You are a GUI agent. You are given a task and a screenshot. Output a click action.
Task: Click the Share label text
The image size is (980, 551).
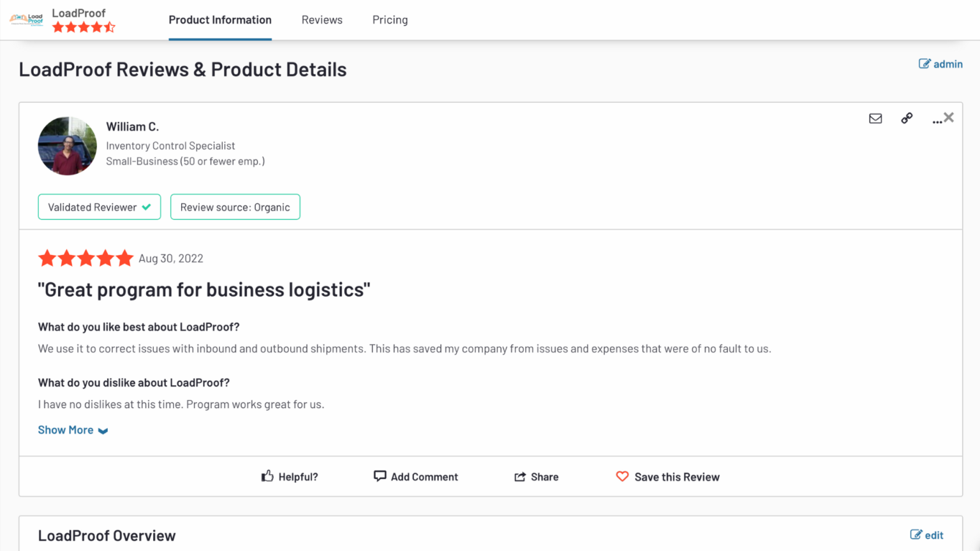click(544, 477)
